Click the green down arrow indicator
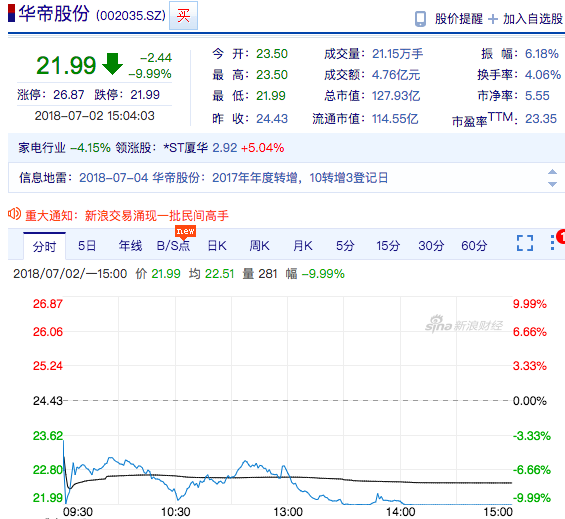Viewport: 565px width, 519px height. [x=112, y=64]
